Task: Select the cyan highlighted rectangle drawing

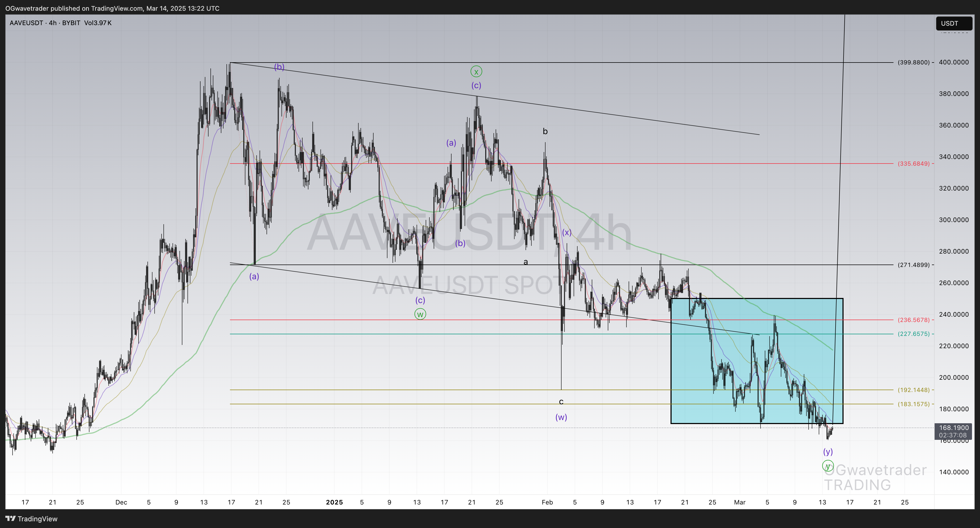Action: (x=757, y=361)
